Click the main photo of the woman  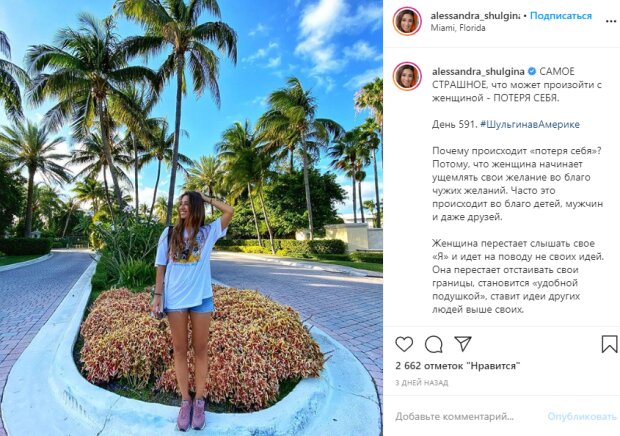(x=191, y=218)
